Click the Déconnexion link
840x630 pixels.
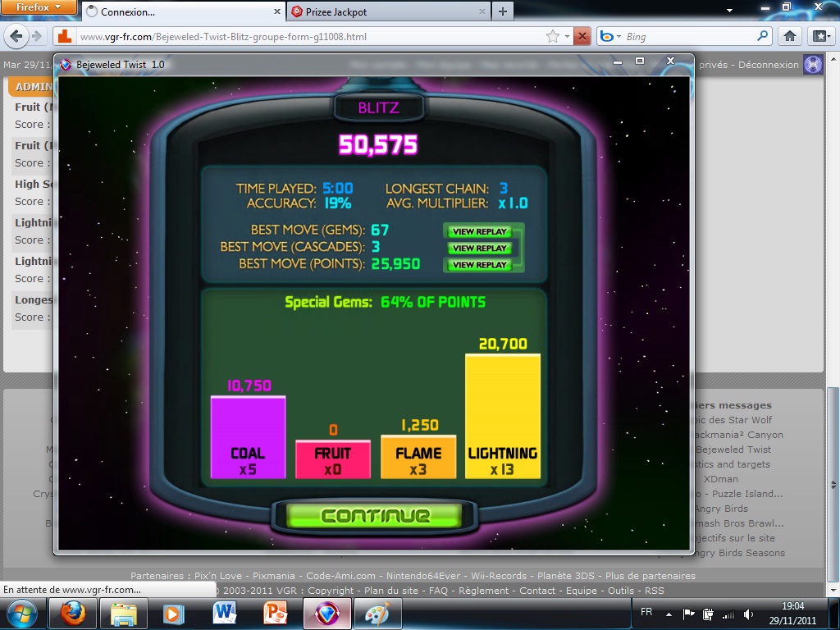tap(769, 65)
